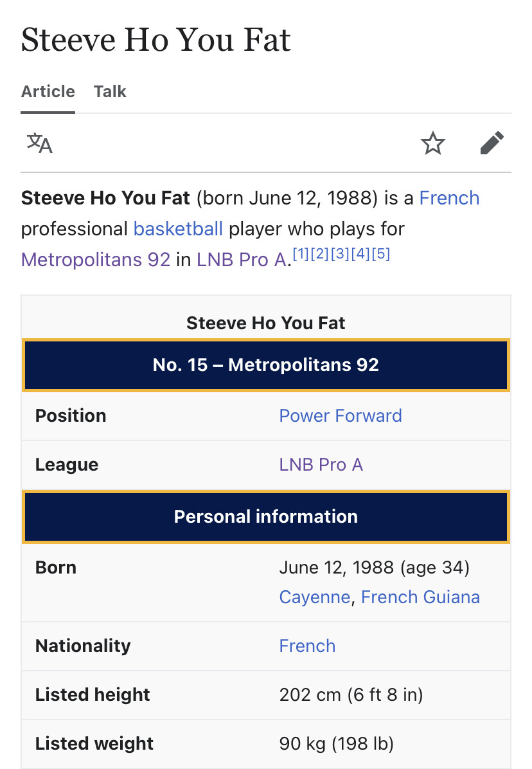532x769 pixels.
Task: Click the French link in Nationality row
Action: point(307,646)
